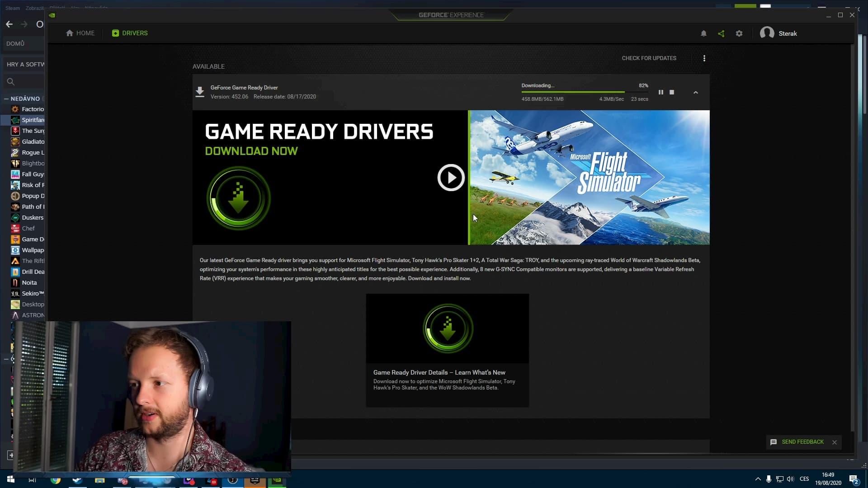The height and width of the screenshot is (488, 868).
Task: Open the taskbar clock showing 16:49
Action: [x=828, y=479]
